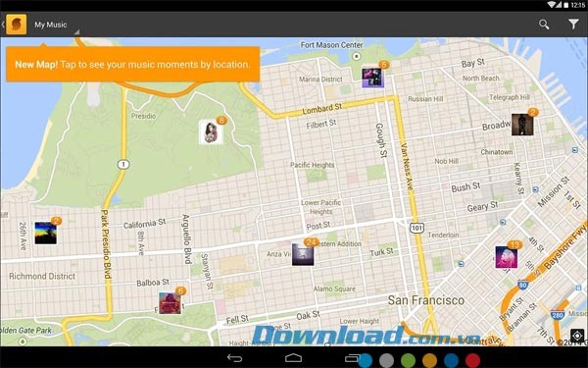The width and height of the screenshot is (588, 368).
Task: Tap the Bush St label
Action: point(465,186)
